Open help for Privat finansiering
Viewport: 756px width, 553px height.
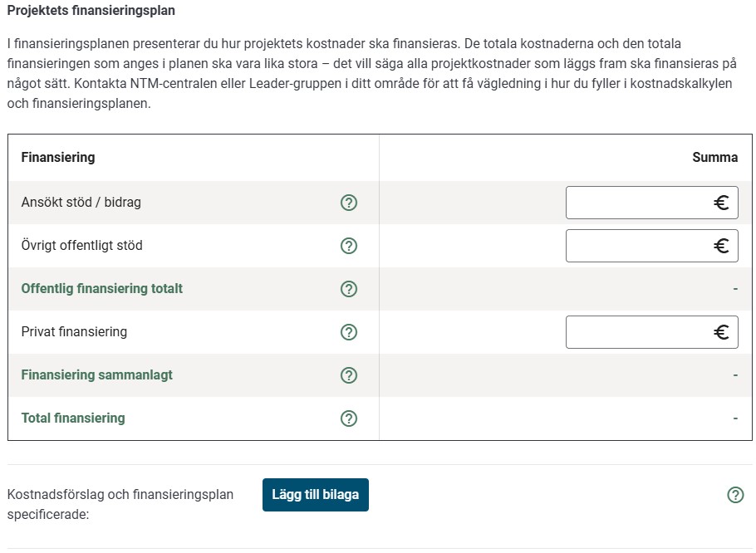click(x=349, y=331)
